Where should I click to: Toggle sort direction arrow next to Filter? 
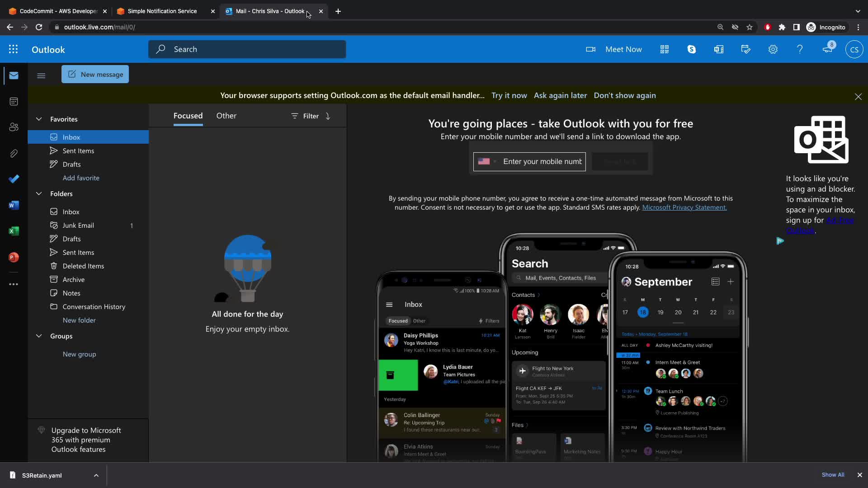pyautogui.click(x=328, y=116)
